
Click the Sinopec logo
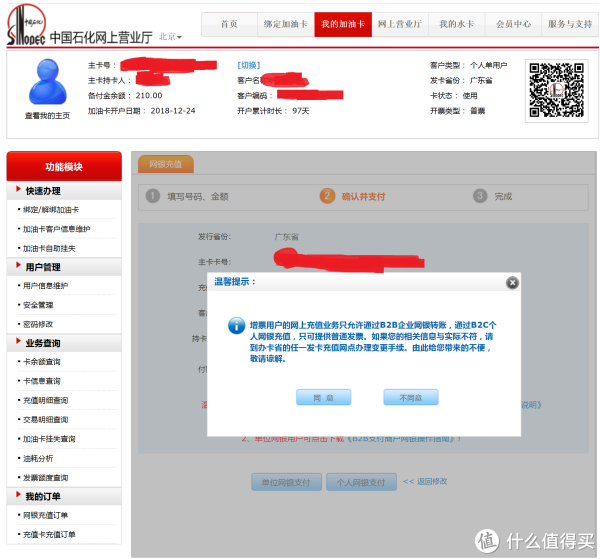click(x=26, y=25)
